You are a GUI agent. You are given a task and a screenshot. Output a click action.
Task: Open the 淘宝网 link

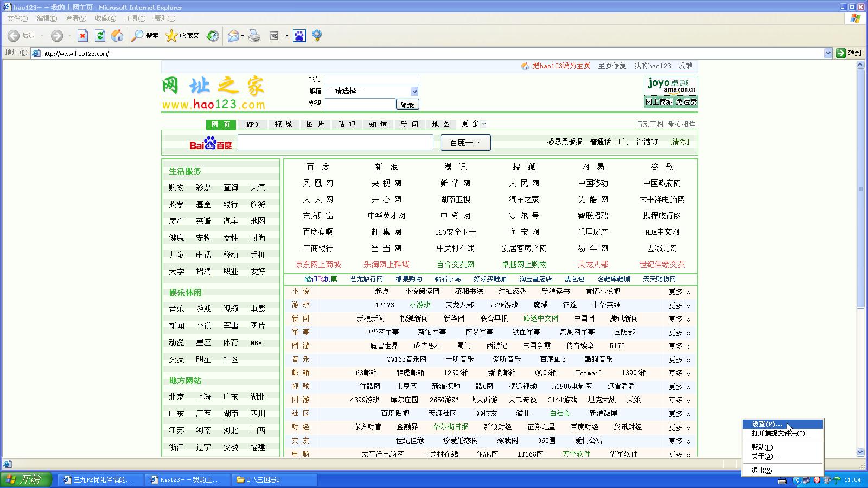coord(524,232)
